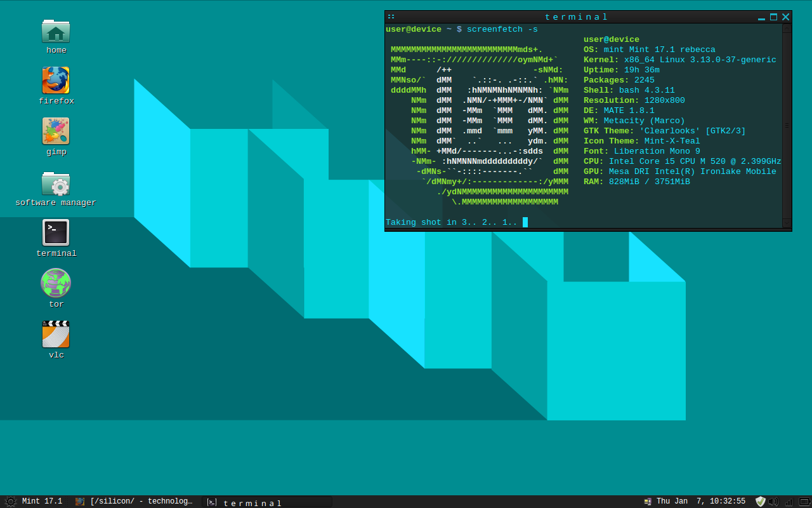Select the terminal entry in the taskbar
This screenshot has height=508, width=812.
(266, 502)
